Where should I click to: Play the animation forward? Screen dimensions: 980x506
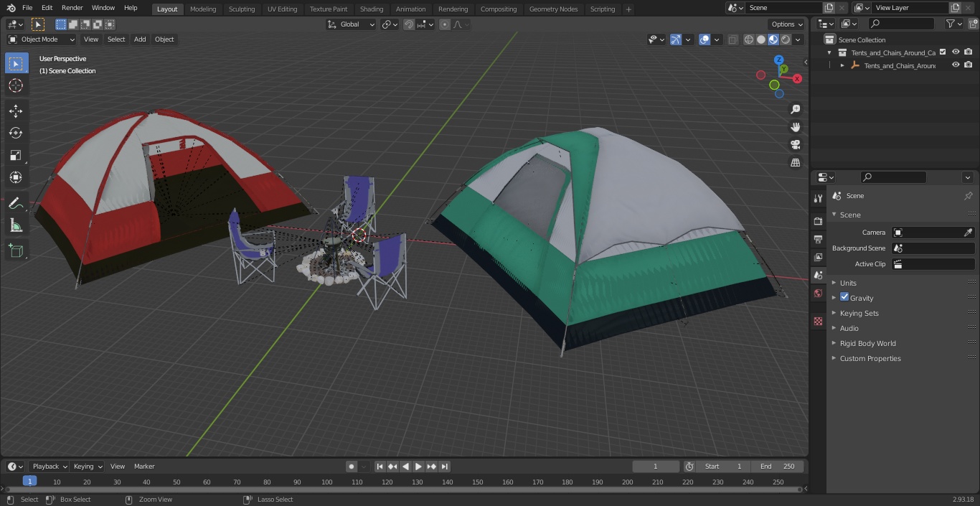pyautogui.click(x=418, y=467)
